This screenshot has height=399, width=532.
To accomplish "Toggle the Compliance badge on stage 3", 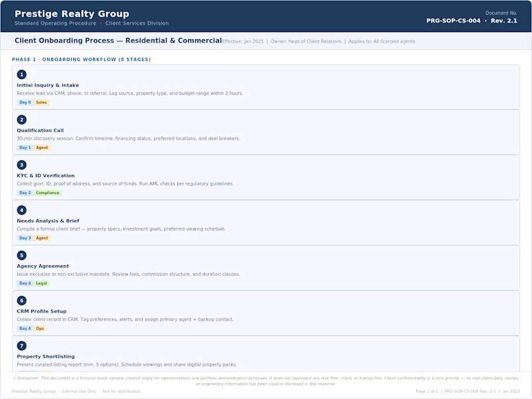I will coord(49,194).
